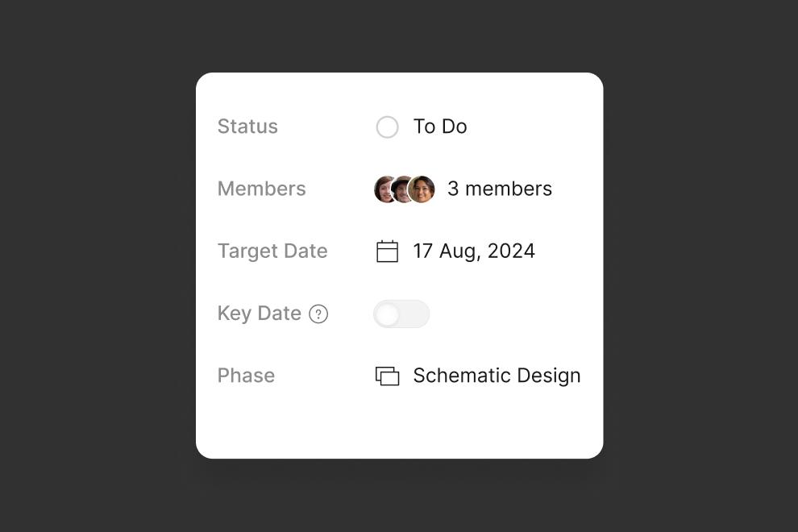798x532 pixels.
Task: Open the Schematic Design phase selector
Action: pyautogui.click(x=497, y=376)
